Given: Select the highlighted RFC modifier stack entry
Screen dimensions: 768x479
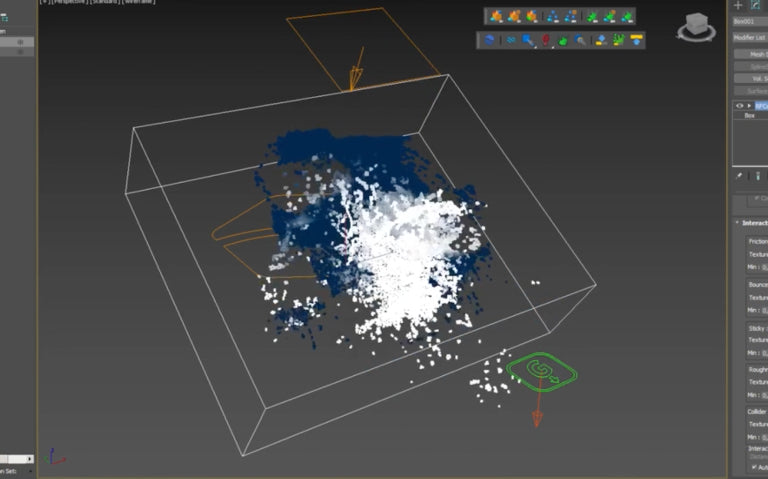Looking at the screenshot, I should click(761, 106).
